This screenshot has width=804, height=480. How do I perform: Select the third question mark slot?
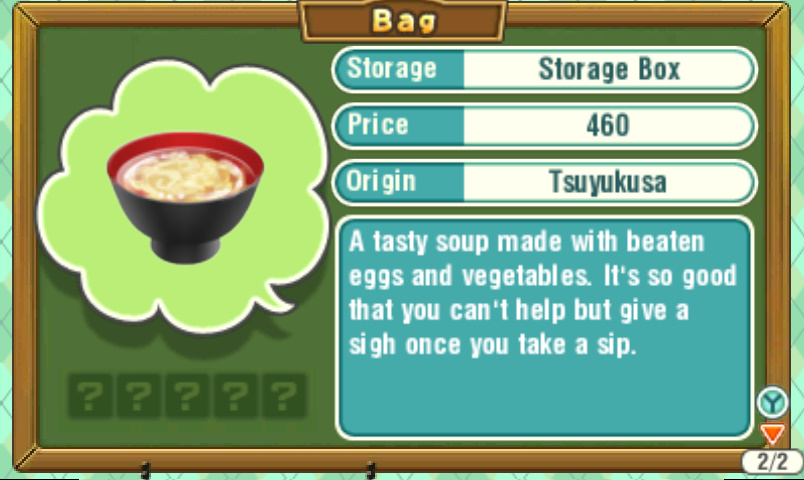click(x=187, y=395)
